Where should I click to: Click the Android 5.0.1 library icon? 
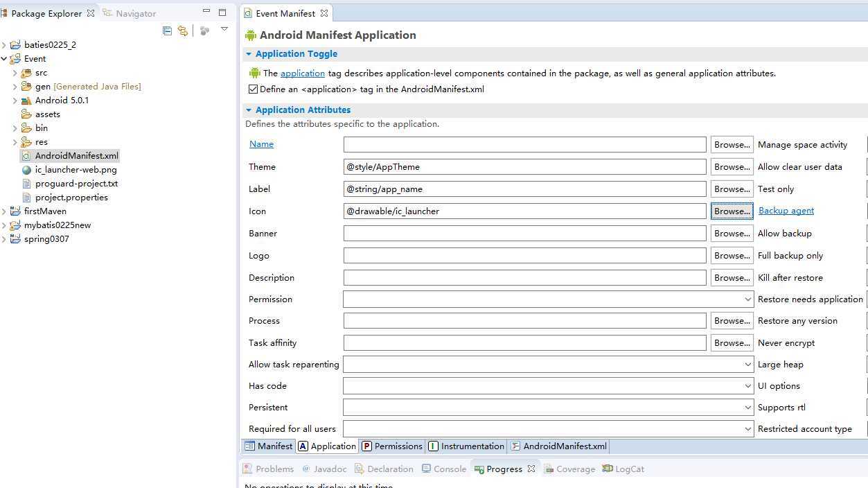click(x=26, y=101)
